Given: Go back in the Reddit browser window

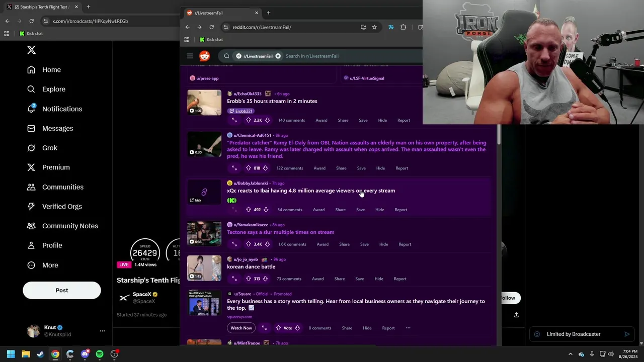Looking at the screenshot, I should (x=188, y=27).
